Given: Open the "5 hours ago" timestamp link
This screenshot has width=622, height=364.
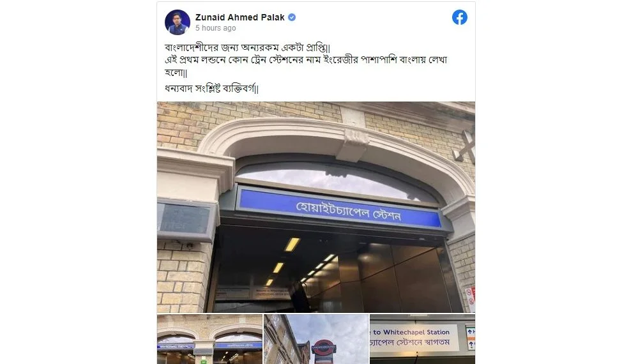Looking at the screenshot, I should pyautogui.click(x=215, y=28).
